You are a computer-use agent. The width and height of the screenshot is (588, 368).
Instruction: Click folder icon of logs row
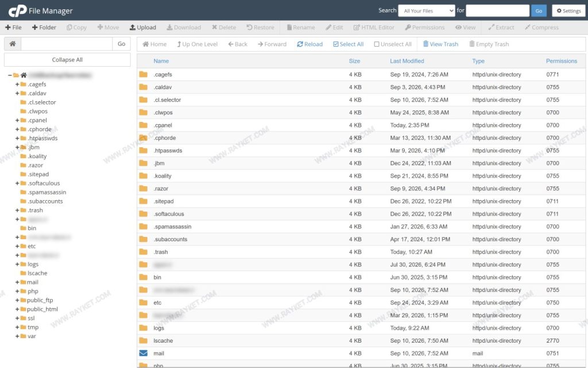143,328
